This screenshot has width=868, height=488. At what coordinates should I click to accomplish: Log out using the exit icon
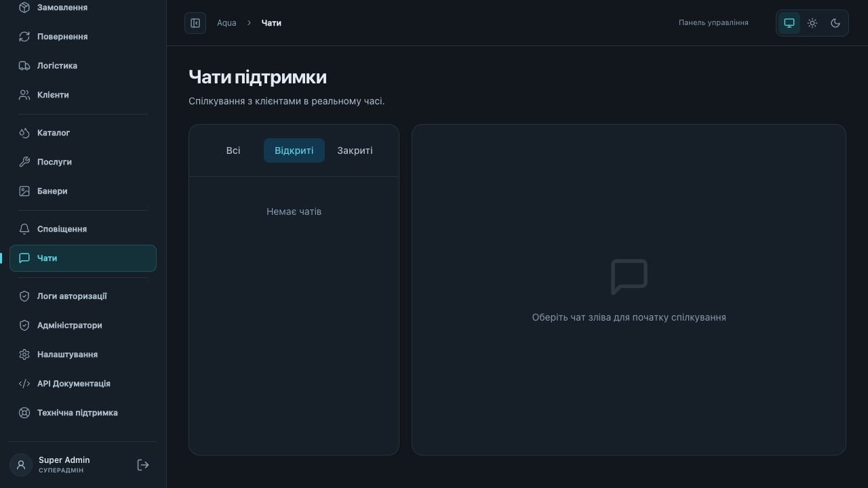click(143, 465)
